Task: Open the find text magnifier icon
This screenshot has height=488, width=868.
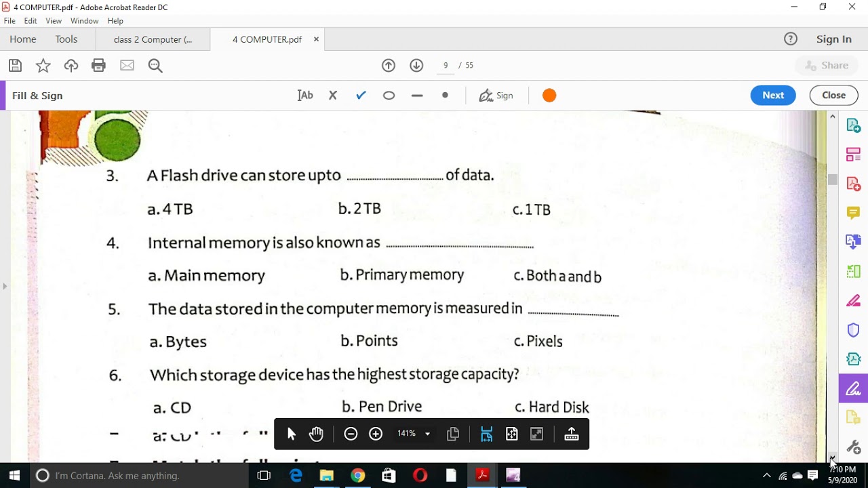Action: pos(155,66)
